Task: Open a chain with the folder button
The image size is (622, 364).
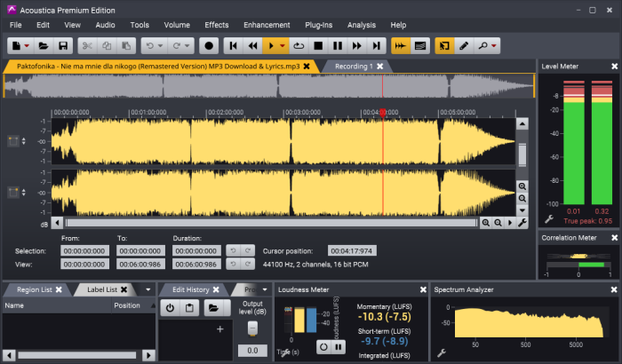Action: (x=214, y=308)
